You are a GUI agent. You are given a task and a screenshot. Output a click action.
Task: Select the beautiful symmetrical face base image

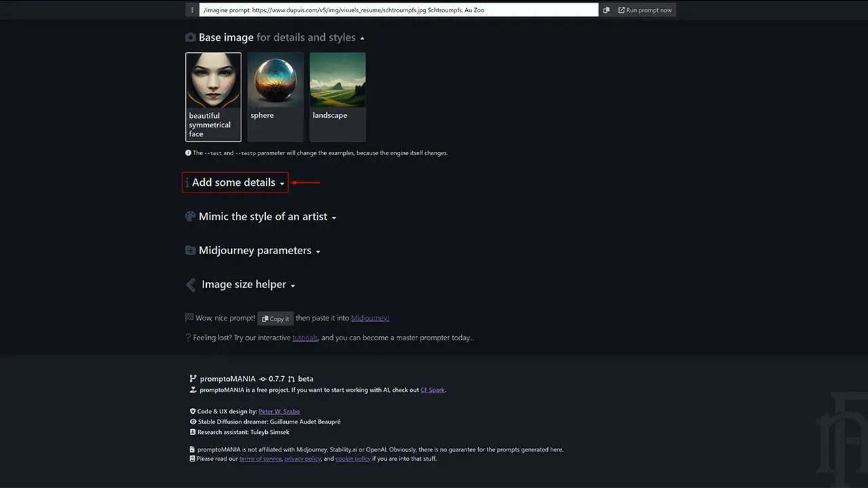[213, 97]
